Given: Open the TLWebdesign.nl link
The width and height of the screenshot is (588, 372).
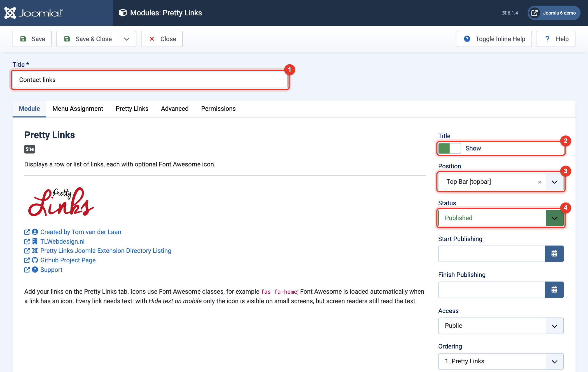Looking at the screenshot, I should (x=62, y=242).
